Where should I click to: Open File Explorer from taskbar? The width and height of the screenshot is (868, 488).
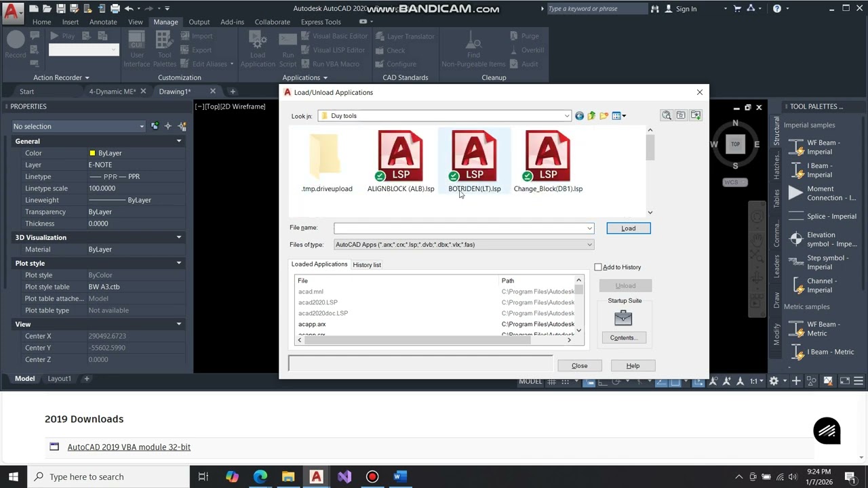(x=288, y=476)
